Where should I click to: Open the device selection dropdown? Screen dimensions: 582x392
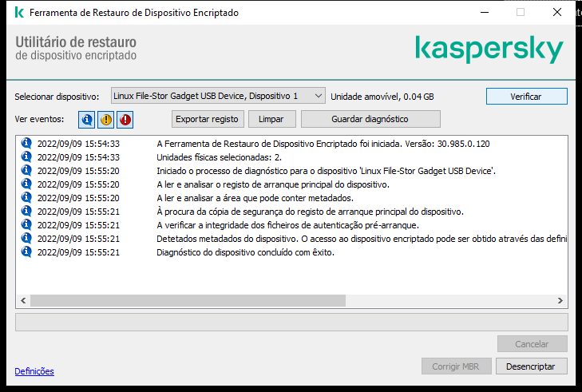[218, 96]
